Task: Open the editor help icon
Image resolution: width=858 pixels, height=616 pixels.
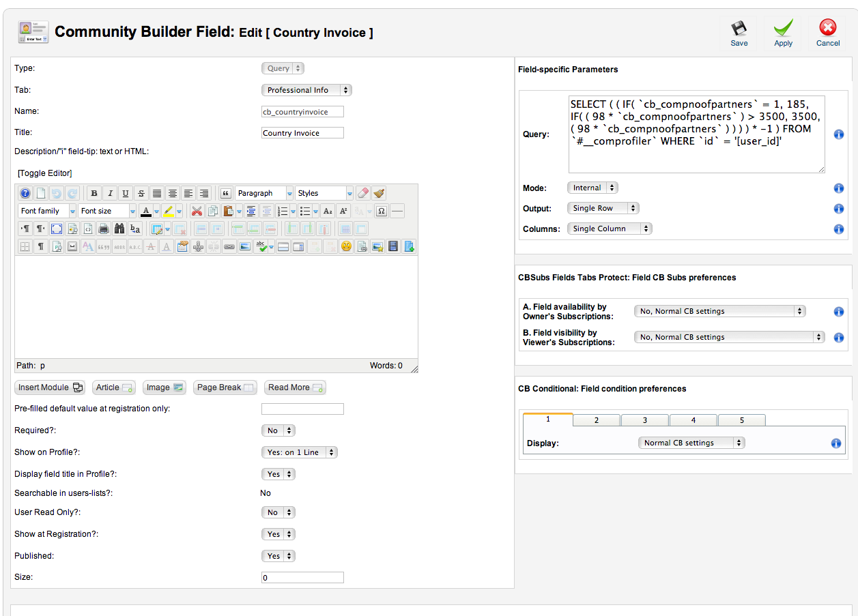Action: (x=25, y=193)
